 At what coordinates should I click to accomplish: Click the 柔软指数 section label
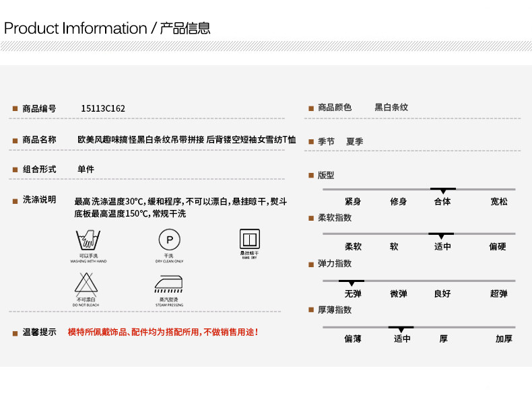pos(335,217)
